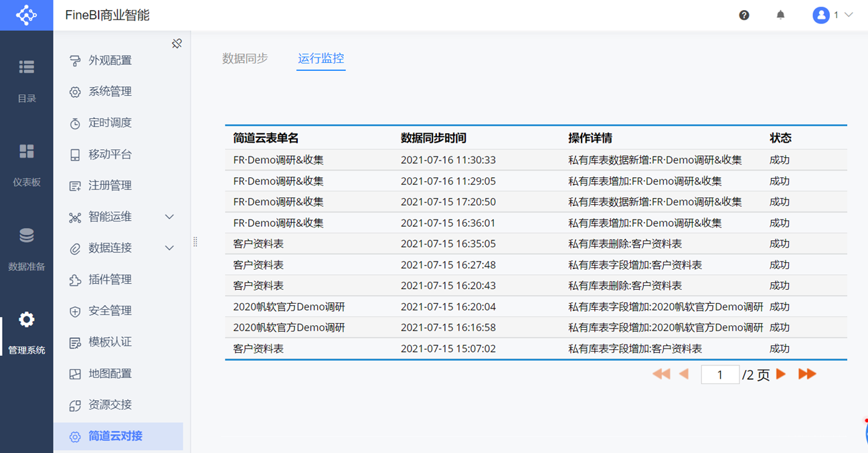
Task: Select the row dated 2021-07-15 16:16:58
Action: click(x=536, y=327)
